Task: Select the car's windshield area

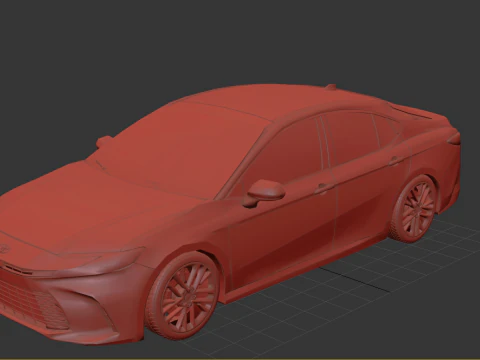Action: [180, 152]
